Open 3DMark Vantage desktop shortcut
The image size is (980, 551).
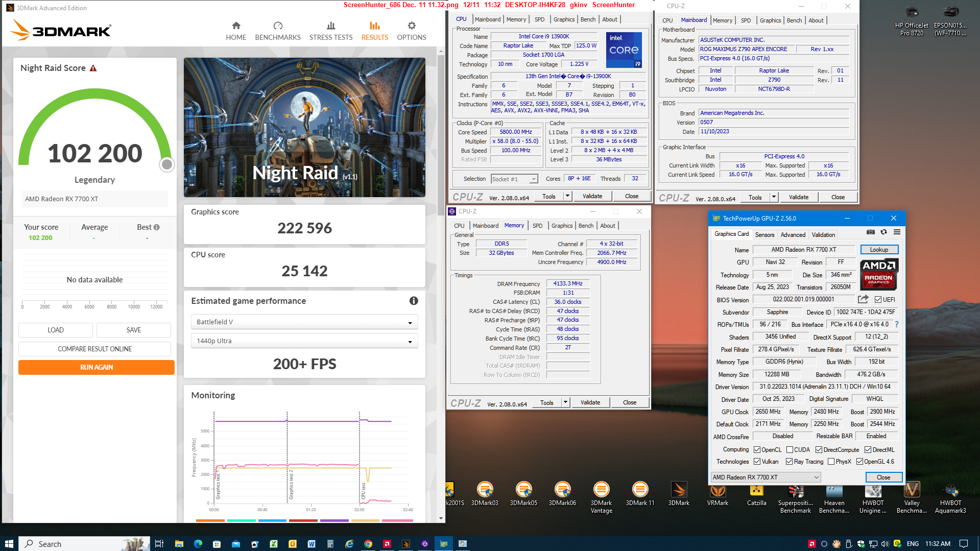[601, 497]
